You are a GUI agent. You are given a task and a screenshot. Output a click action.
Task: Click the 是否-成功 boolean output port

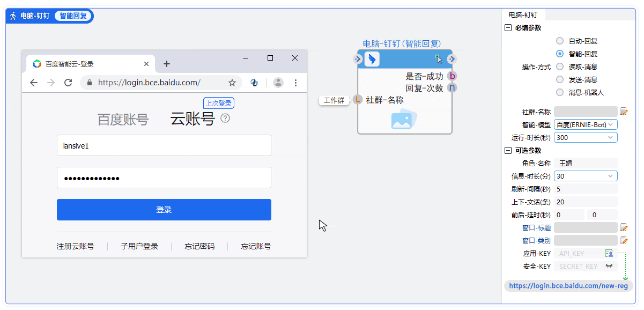click(x=452, y=76)
